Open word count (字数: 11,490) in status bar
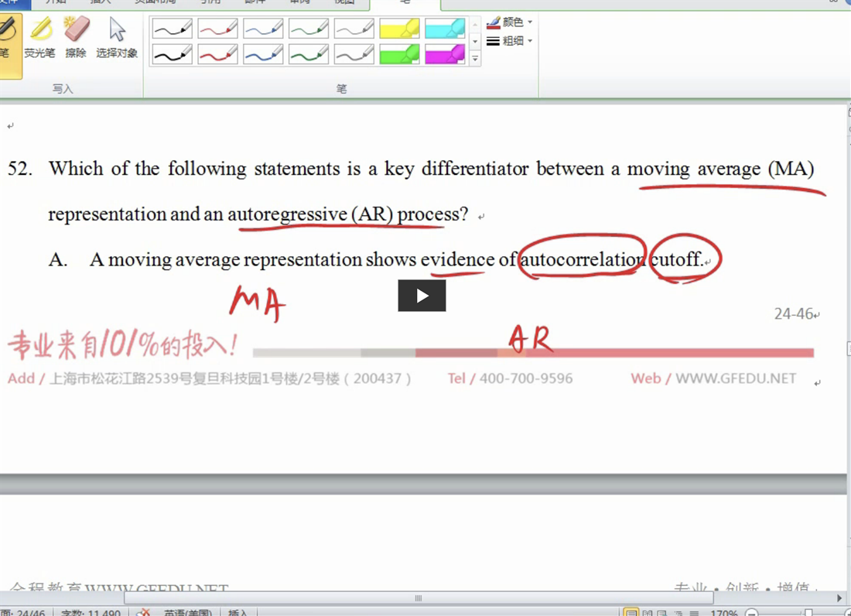 coord(91,612)
